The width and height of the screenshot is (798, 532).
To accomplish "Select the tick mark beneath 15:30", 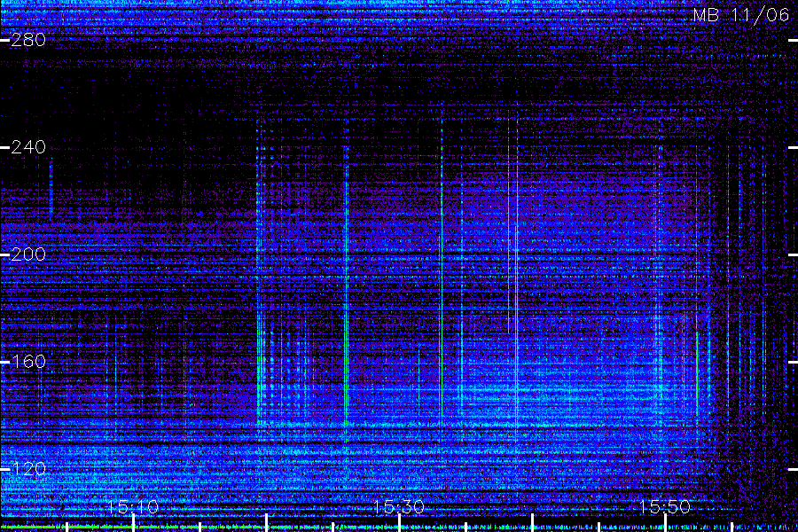I will tap(399, 523).
